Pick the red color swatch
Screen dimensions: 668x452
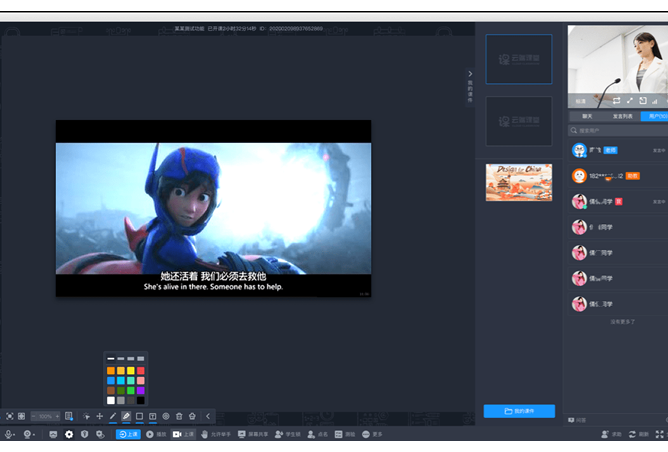click(141, 371)
